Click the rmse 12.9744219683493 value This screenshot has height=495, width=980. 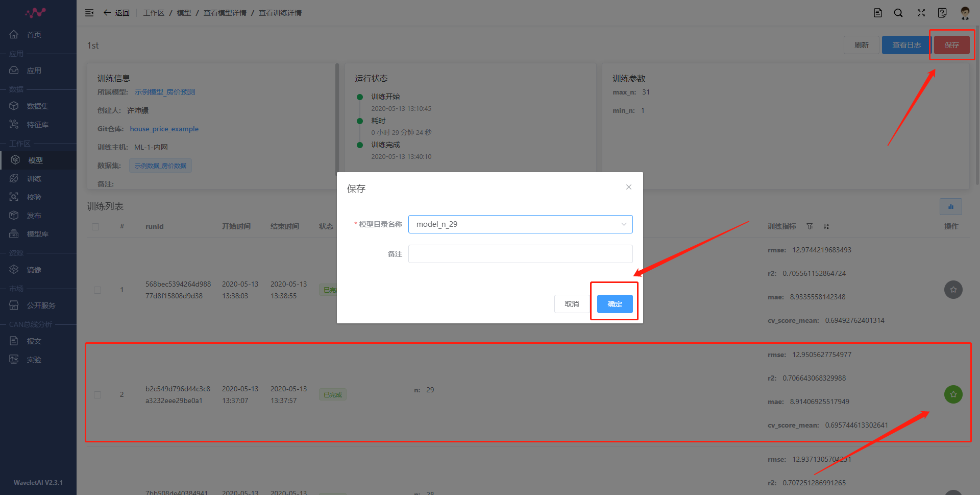point(822,250)
